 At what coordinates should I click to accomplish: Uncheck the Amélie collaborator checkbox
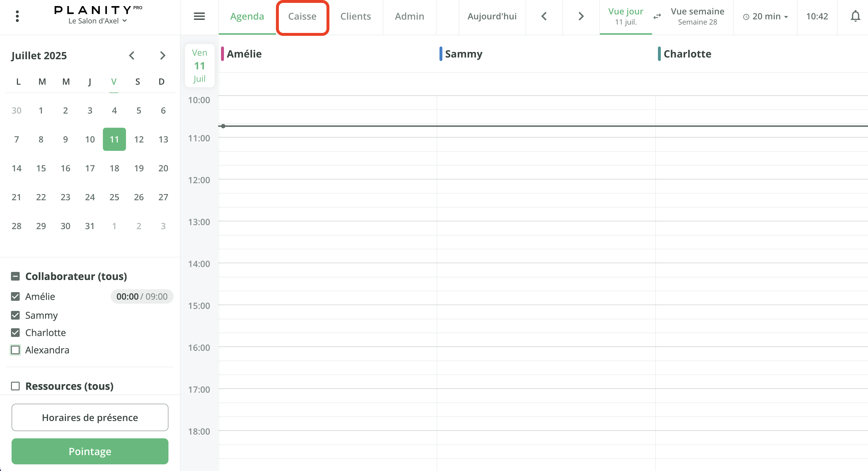[15, 296]
